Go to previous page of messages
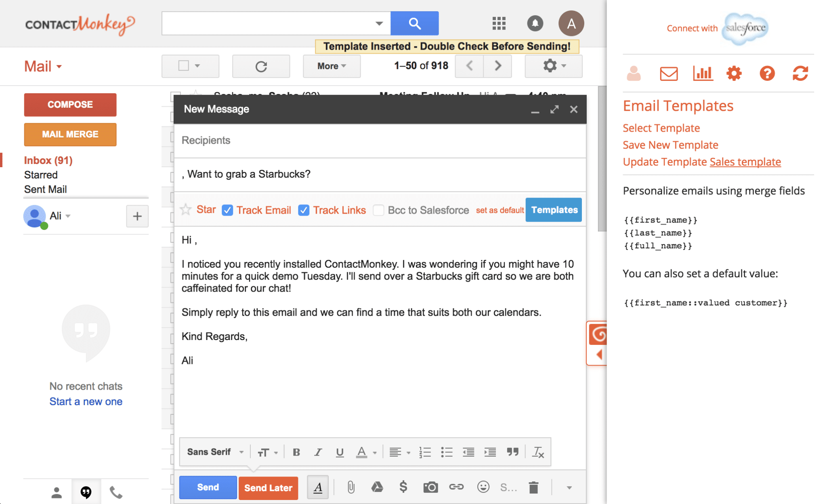This screenshot has height=504, width=827. [x=469, y=66]
